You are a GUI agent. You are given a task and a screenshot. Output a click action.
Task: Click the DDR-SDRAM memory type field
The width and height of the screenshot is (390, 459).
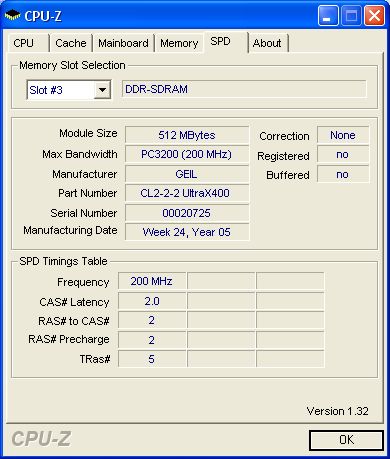click(x=244, y=89)
